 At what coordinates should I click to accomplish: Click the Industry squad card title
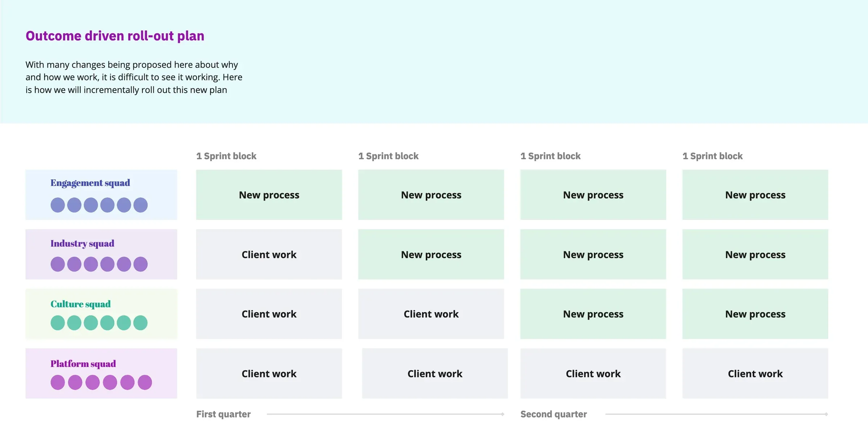pos(82,243)
